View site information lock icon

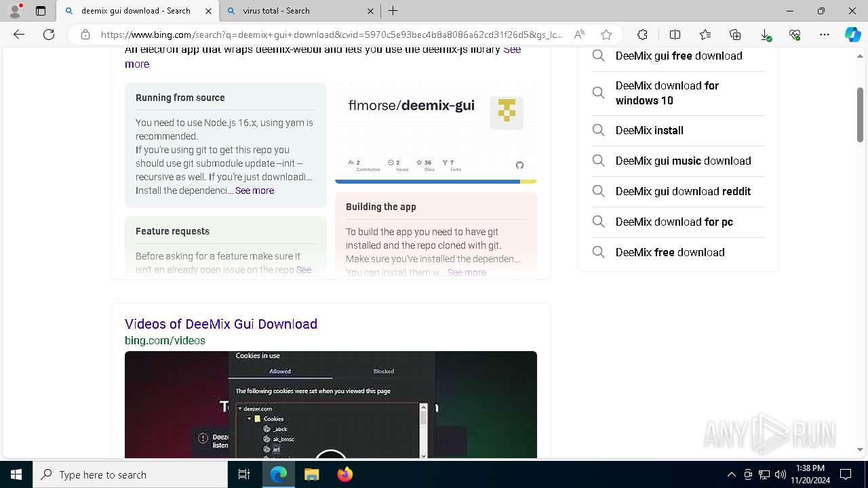85,35
